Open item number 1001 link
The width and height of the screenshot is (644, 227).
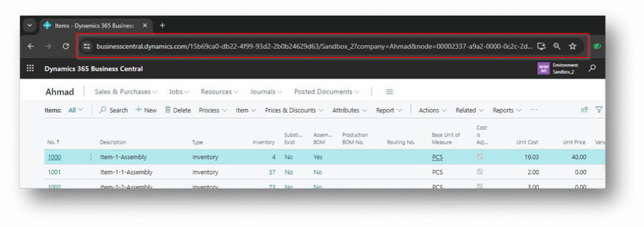(x=54, y=172)
